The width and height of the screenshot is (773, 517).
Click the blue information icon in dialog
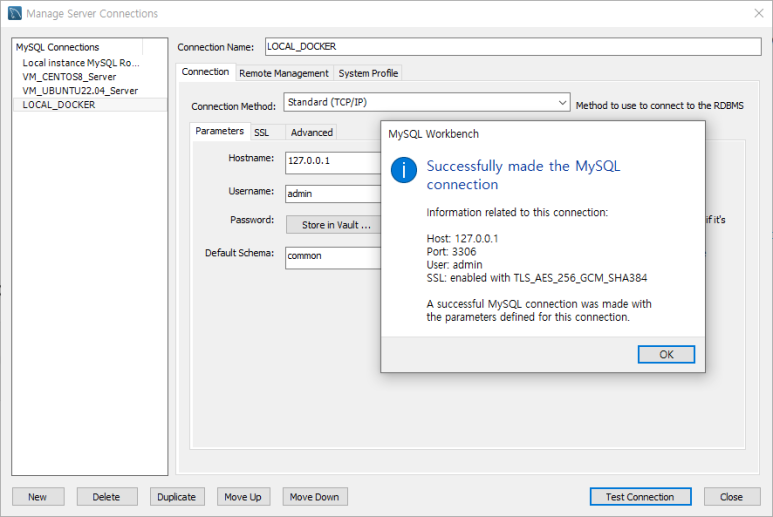(x=404, y=170)
